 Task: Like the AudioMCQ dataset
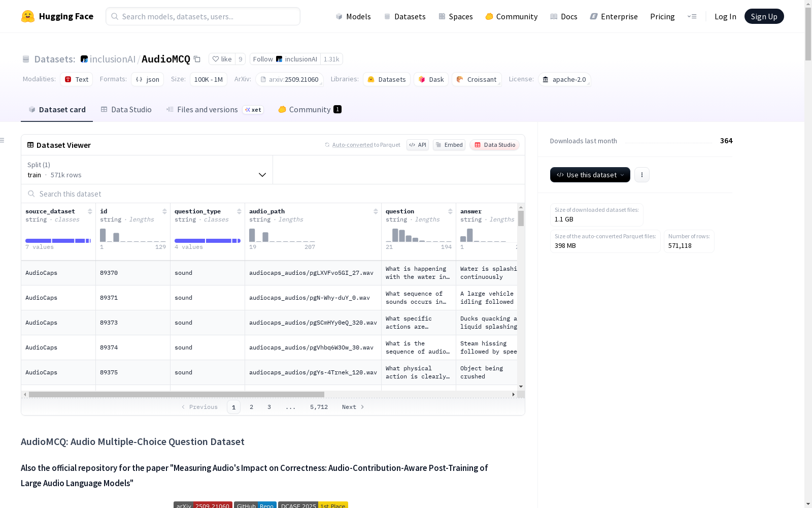click(x=222, y=59)
